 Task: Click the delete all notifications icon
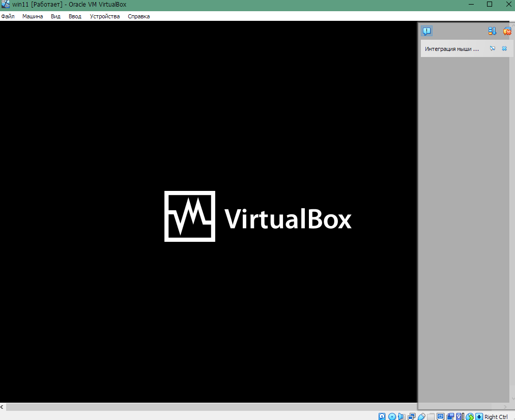(x=507, y=31)
